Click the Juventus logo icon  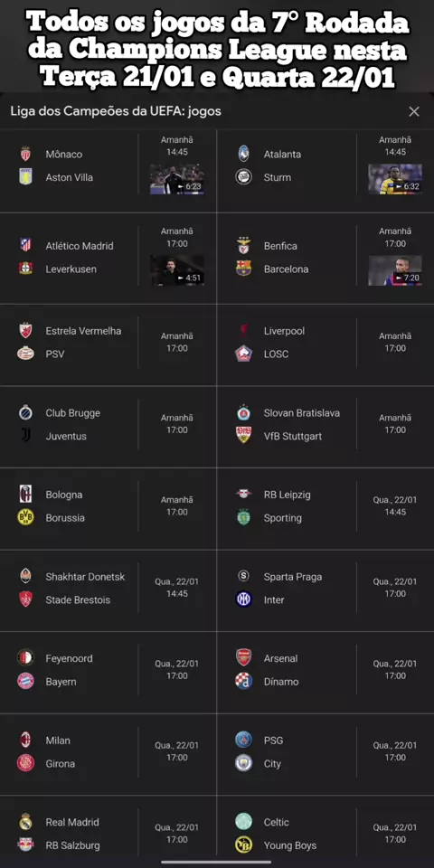pos(25,436)
